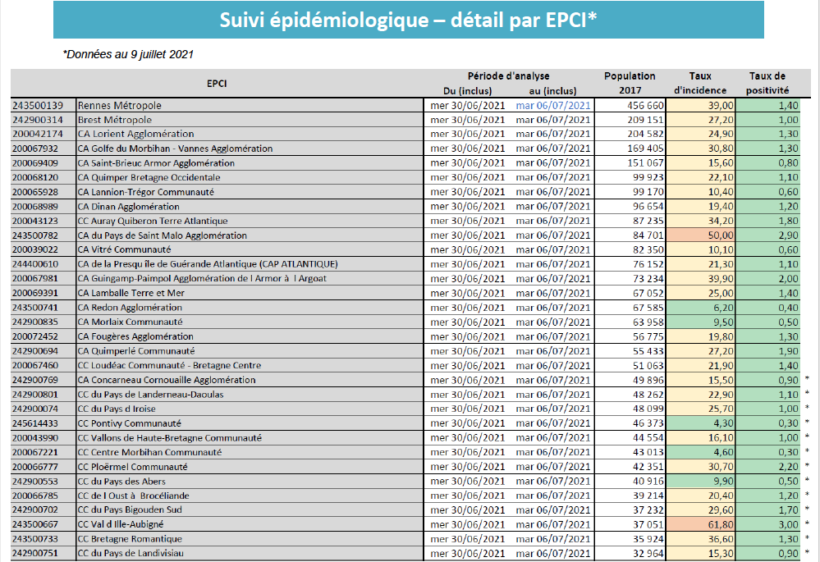
Task: Click the blue end date in Rennes Métropole row
Action: click(x=553, y=105)
